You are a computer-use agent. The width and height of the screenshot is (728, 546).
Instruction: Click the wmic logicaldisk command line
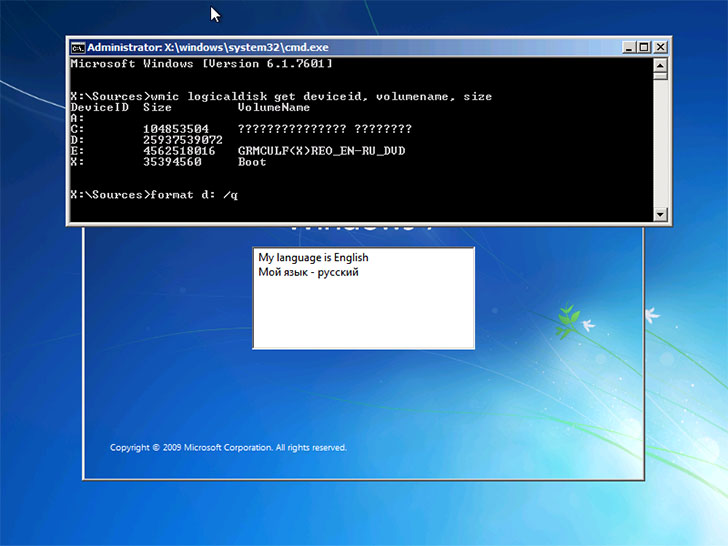[x=281, y=96]
